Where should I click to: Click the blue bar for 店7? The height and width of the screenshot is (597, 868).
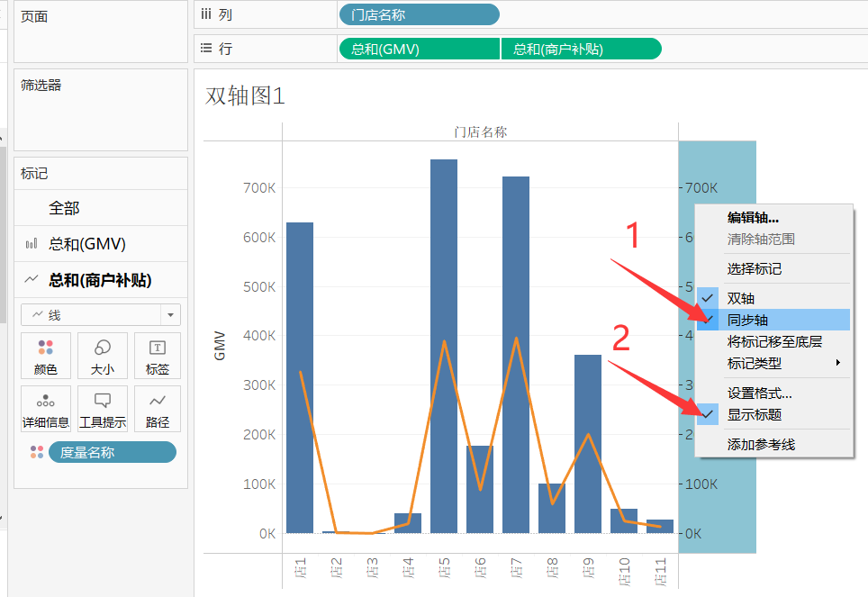(x=516, y=355)
